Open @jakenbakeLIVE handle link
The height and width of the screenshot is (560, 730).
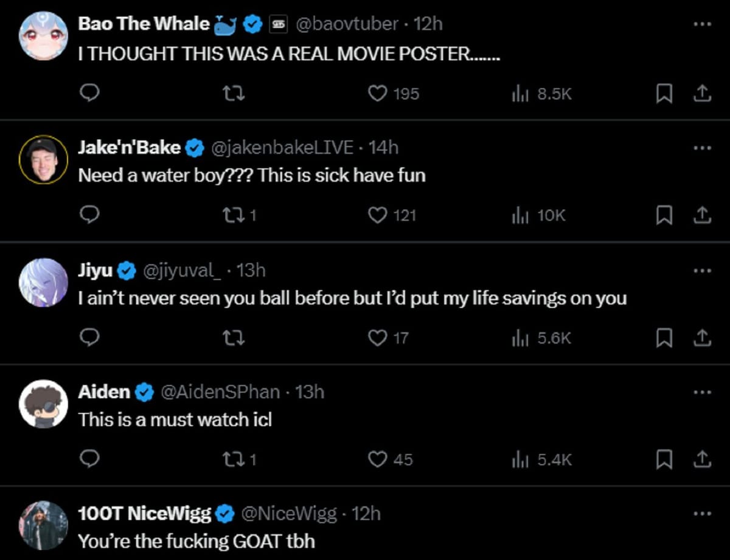pyautogui.click(x=282, y=147)
